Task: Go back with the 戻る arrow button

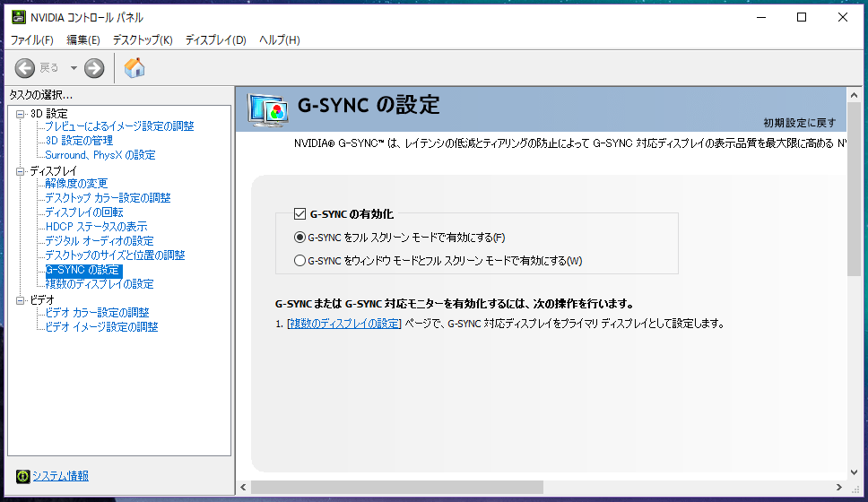Action: click(25, 68)
